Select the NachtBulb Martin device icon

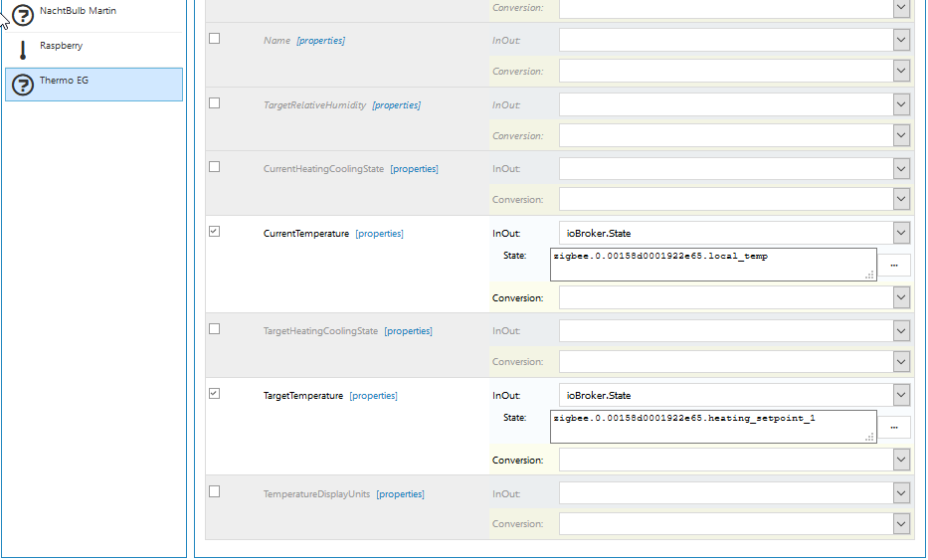[x=23, y=15]
